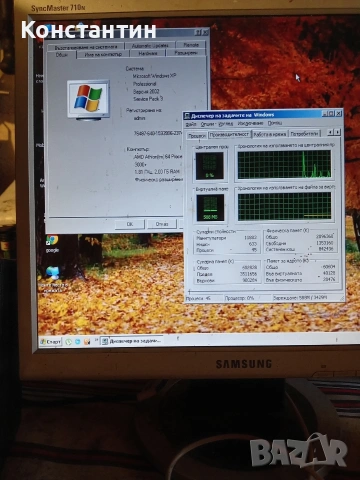Screen dimensions: 360x480
Task: Select the System Restore tab in System Properties
Action: pyautogui.click(x=86, y=47)
